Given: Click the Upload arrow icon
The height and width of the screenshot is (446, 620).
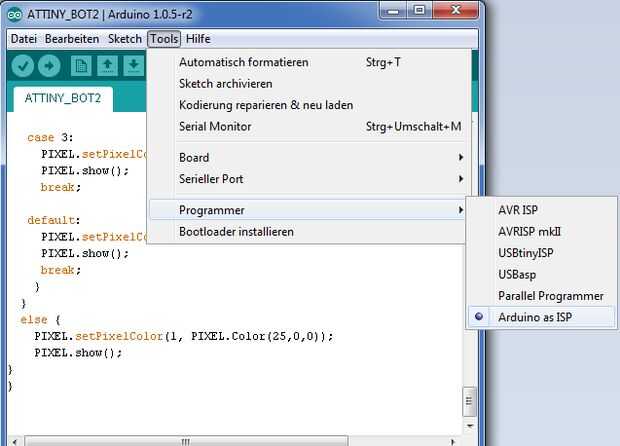Looking at the screenshot, I should coord(49,66).
